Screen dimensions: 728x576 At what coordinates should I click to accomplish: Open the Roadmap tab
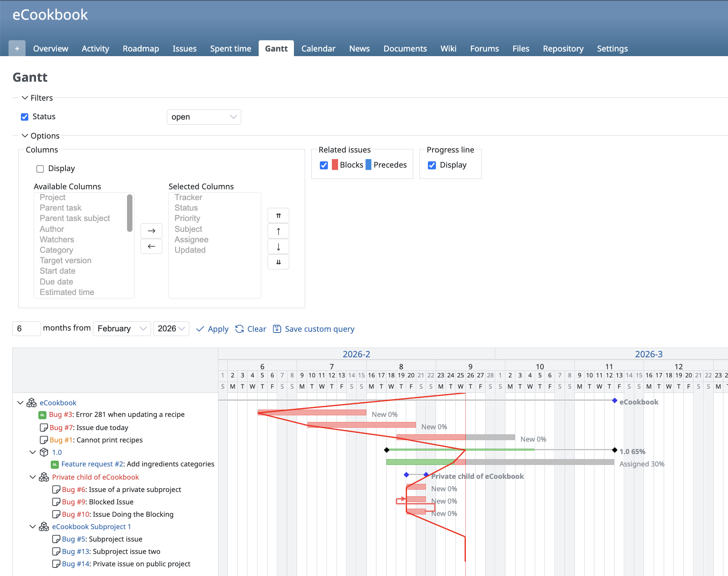pyautogui.click(x=141, y=49)
